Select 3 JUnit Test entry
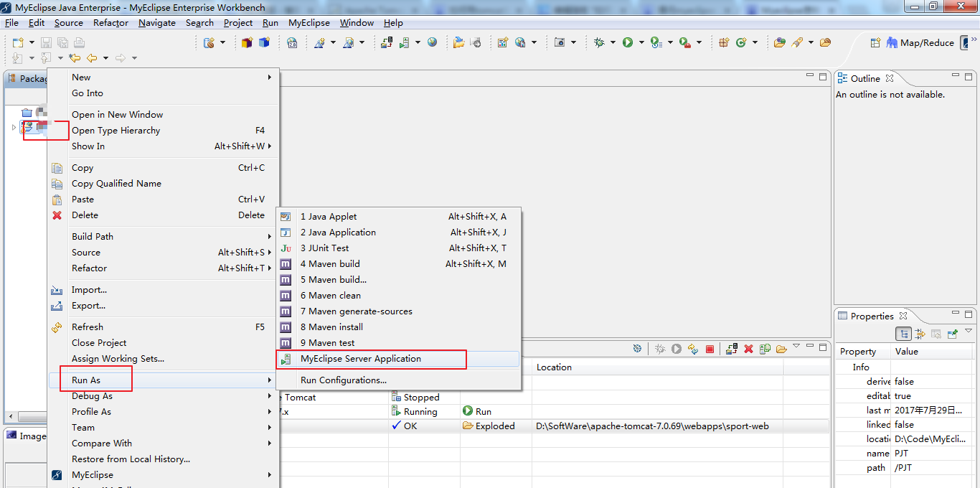This screenshot has height=488, width=980. 398,248
